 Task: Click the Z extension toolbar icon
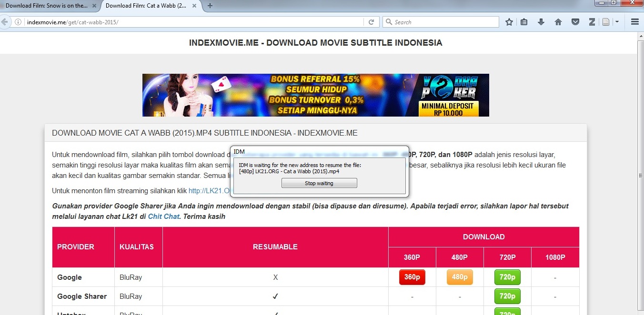coord(592,22)
